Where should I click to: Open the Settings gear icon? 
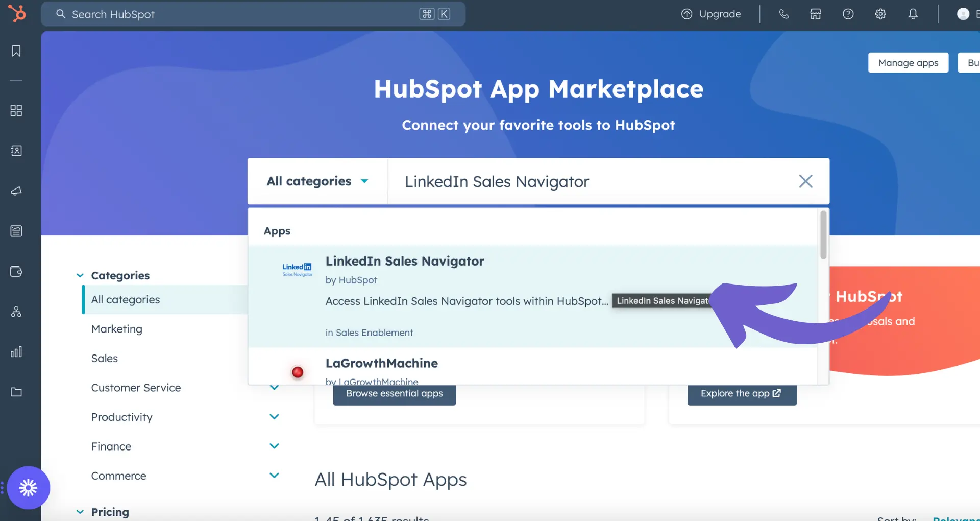pos(880,14)
